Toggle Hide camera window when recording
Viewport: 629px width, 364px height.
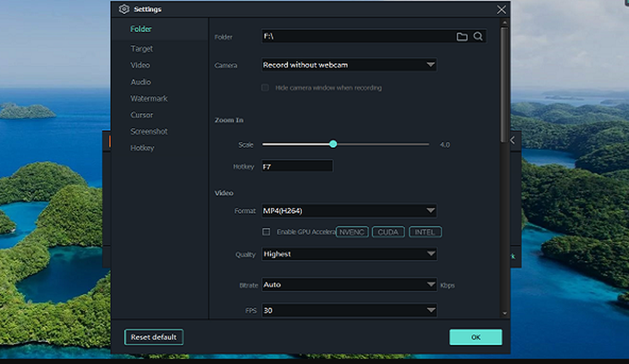click(x=265, y=88)
